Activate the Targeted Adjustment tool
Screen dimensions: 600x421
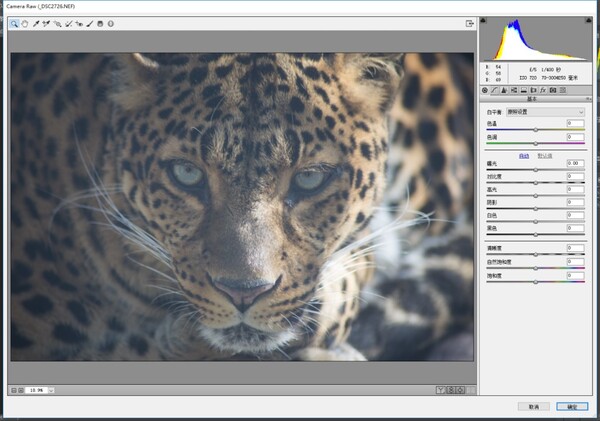click(x=57, y=24)
